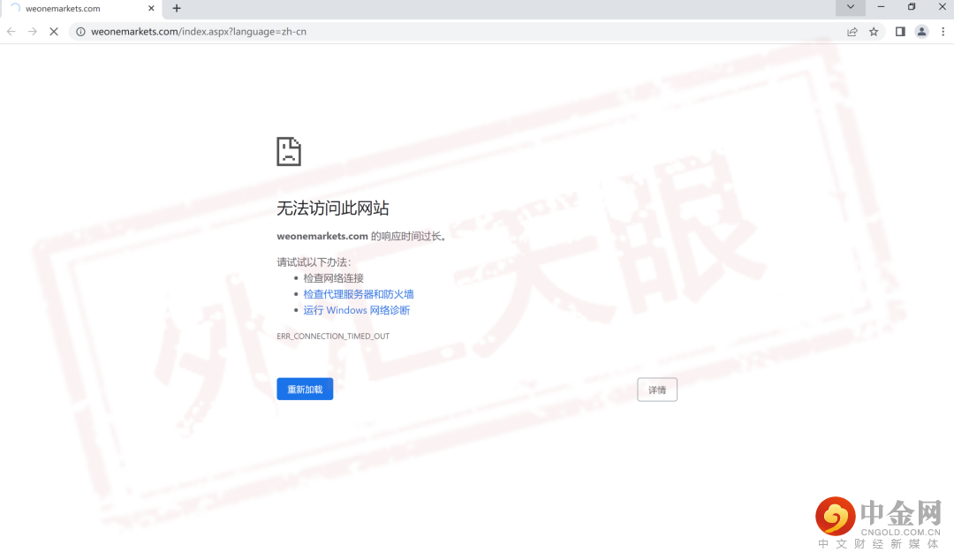Click the black dropdown chevron near window controls

(849, 8)
